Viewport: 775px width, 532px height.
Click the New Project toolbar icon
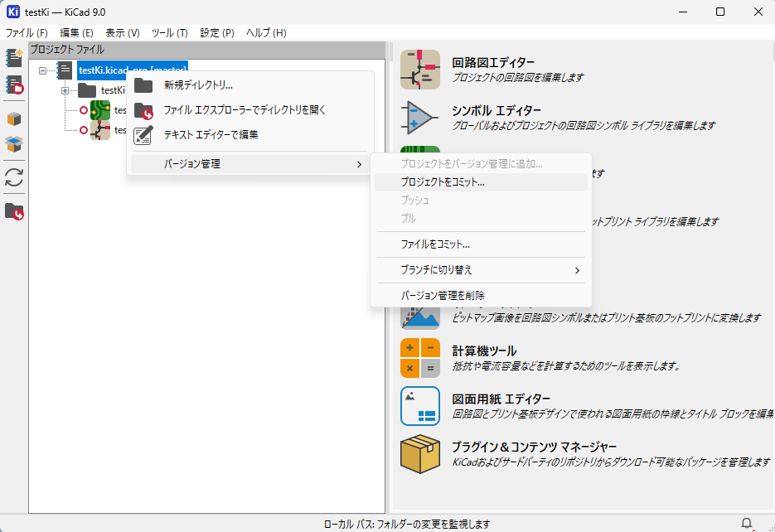pyautogui.click(x=14, y=57)
